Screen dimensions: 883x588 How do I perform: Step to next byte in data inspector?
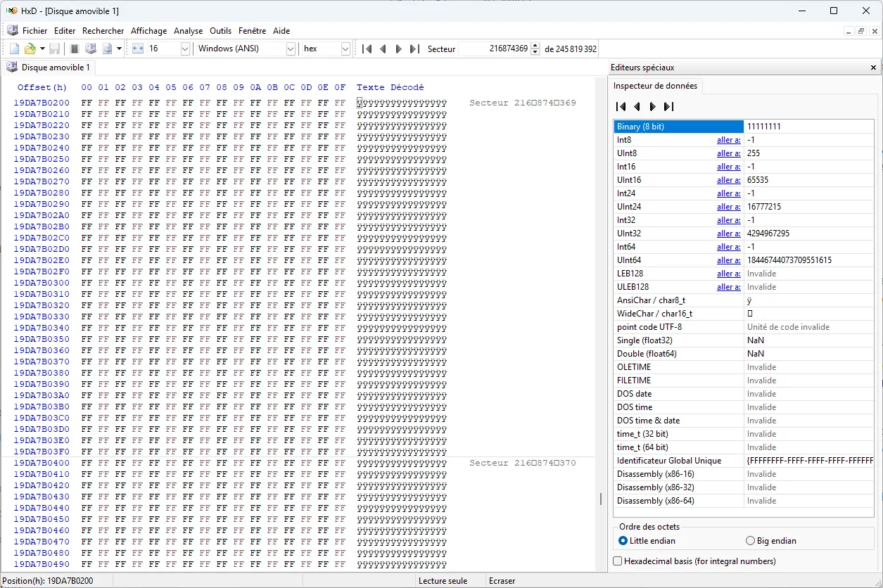pyautogui.click(x=652, y=107)
